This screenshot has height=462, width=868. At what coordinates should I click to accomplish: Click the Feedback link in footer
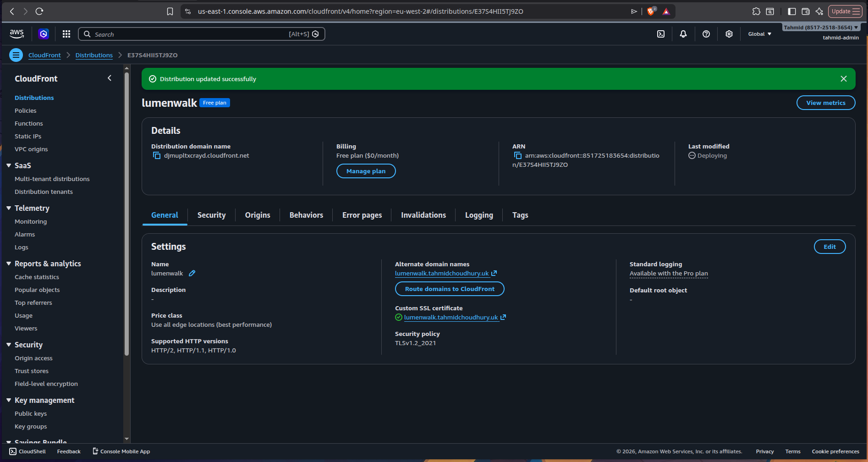pyautogui.click(x=69, y=451)
